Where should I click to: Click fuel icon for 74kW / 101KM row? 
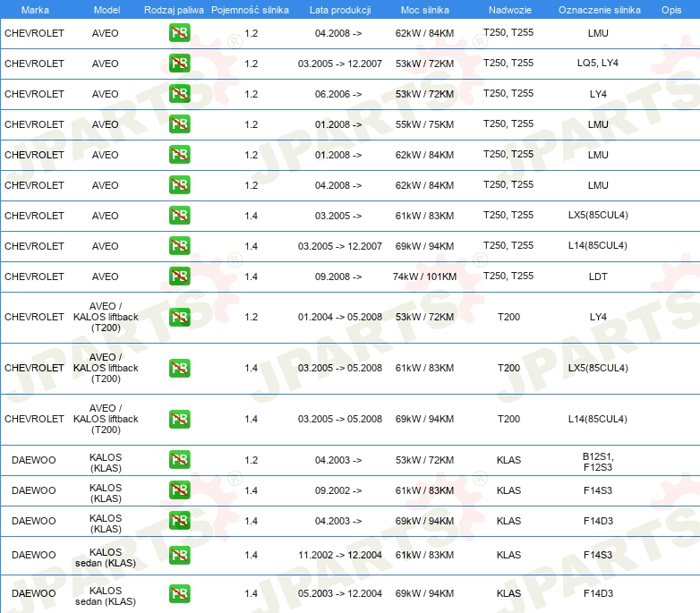(179, 277)
